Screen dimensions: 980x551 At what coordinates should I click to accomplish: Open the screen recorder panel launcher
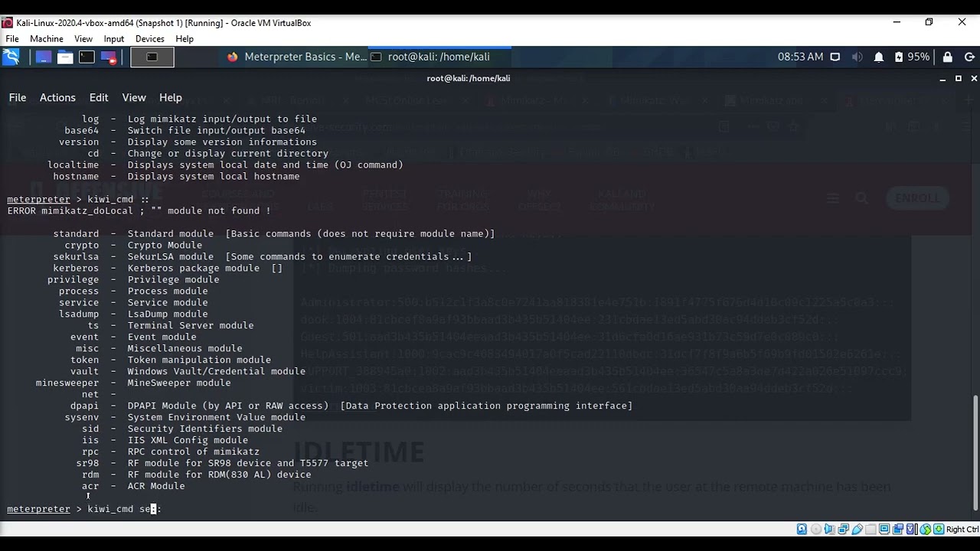point(109,57)
